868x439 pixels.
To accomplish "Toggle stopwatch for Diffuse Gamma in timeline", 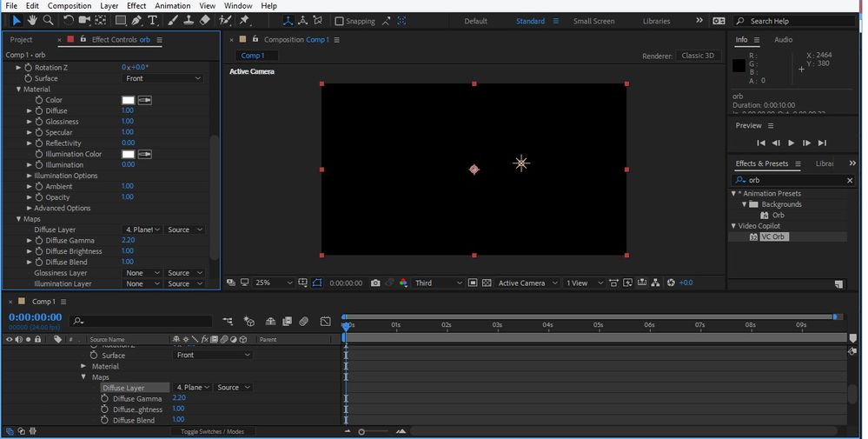I will click(104, 399).
